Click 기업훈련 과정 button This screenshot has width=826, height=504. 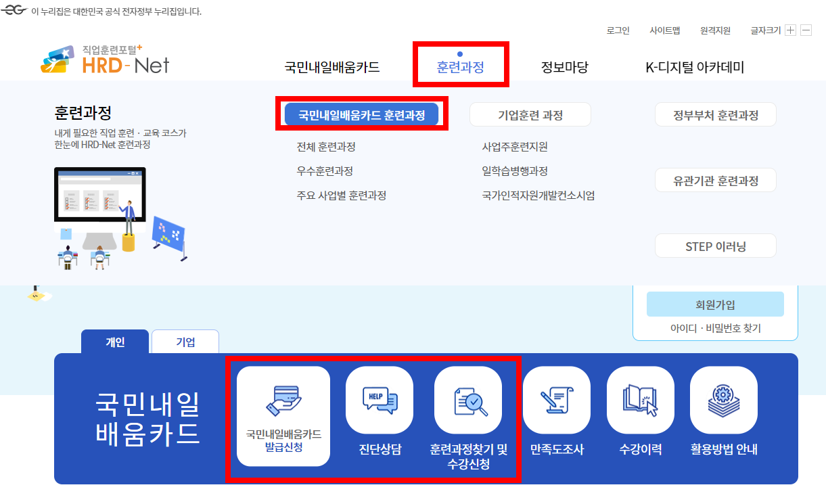pos(530,115)
